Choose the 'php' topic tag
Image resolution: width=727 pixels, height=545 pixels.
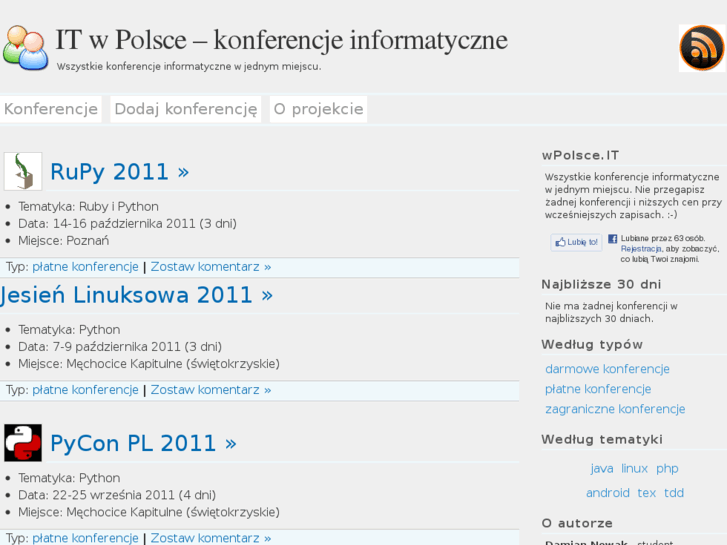click(x=667, y=468)
